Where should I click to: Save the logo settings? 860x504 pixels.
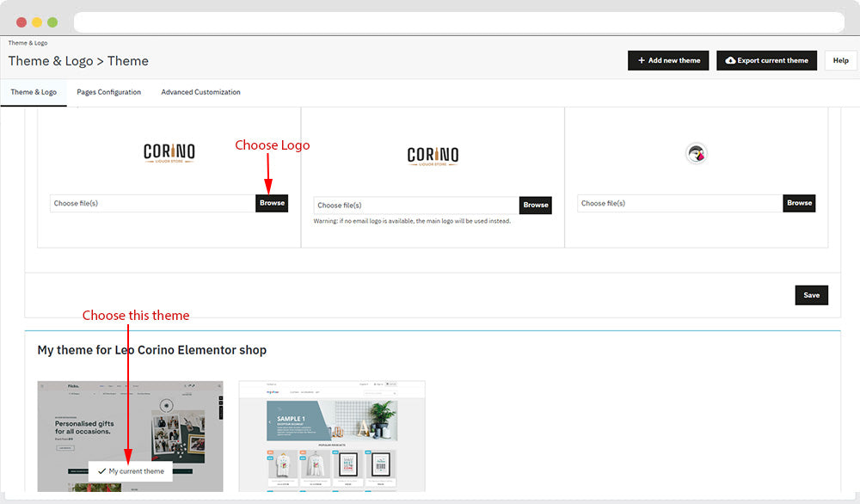click(812, 295)
